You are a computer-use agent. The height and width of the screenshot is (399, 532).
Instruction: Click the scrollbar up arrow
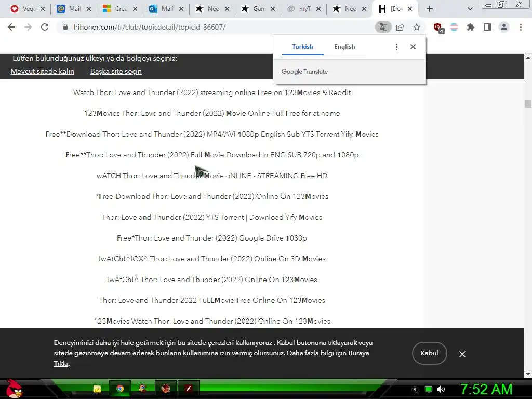pyautogui.click(x=528, y=58)
